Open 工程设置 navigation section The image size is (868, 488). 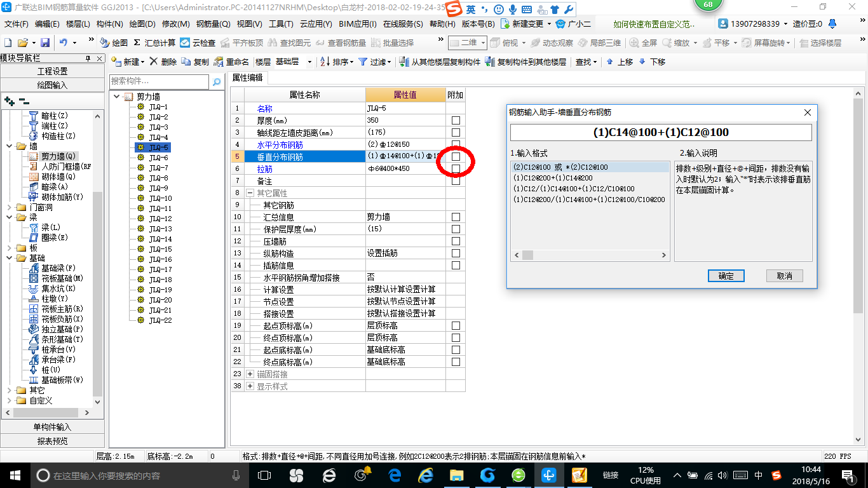(x=52, y=71)
